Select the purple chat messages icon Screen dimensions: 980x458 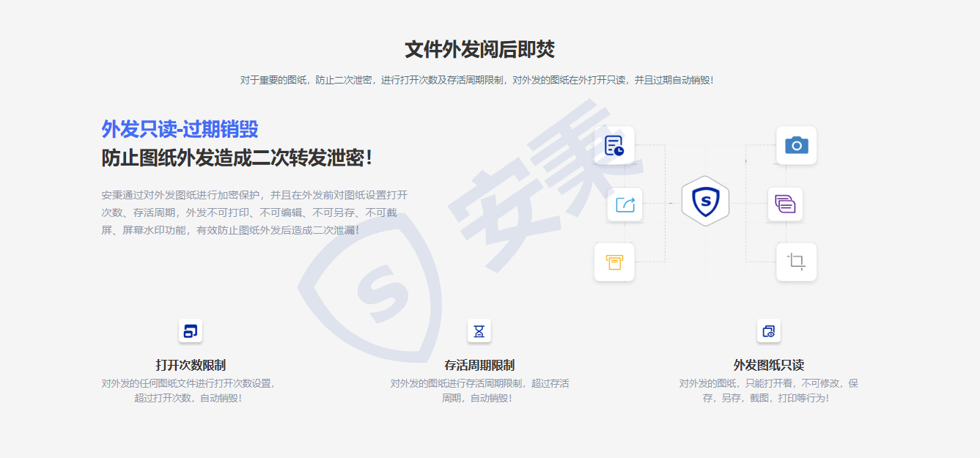pos(785,204)
